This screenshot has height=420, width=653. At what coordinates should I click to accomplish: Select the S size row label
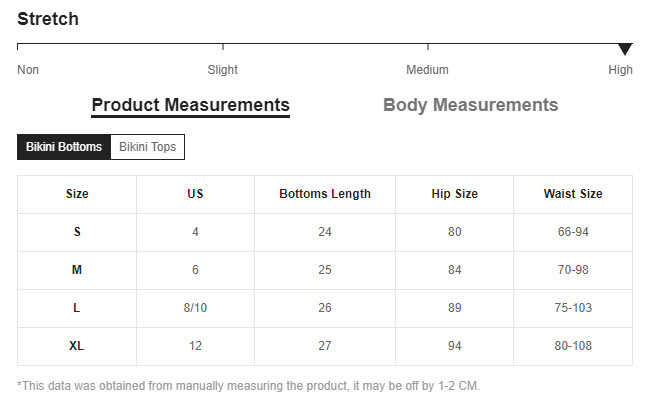coord(77,232)
